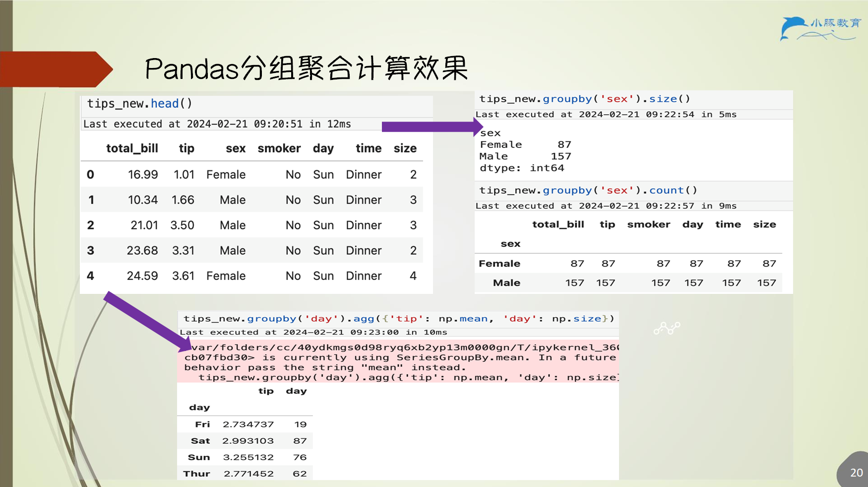Viewport: 868px width, 487px height.
Task: Click the 1.66 tip cell
Action: [183, 200]
